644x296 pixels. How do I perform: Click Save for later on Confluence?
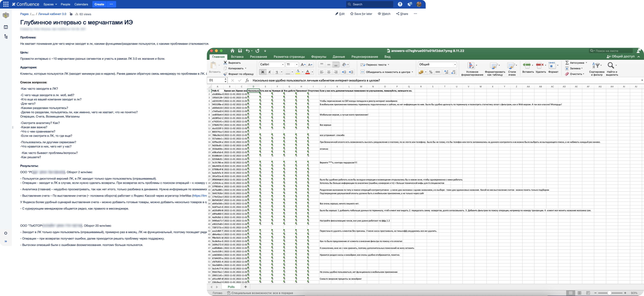point(361,14)
